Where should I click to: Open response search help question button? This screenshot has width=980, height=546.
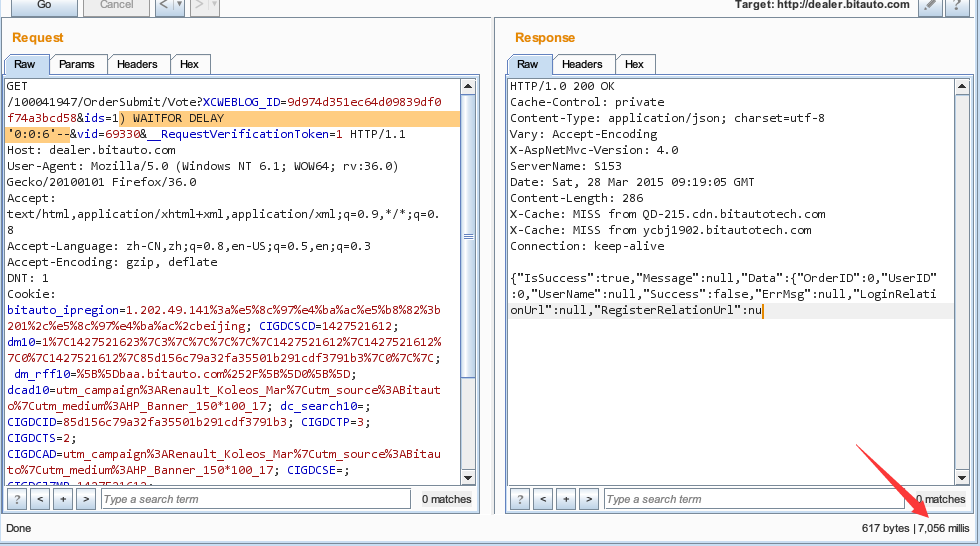pyautogui.click(x=520, y=499)
